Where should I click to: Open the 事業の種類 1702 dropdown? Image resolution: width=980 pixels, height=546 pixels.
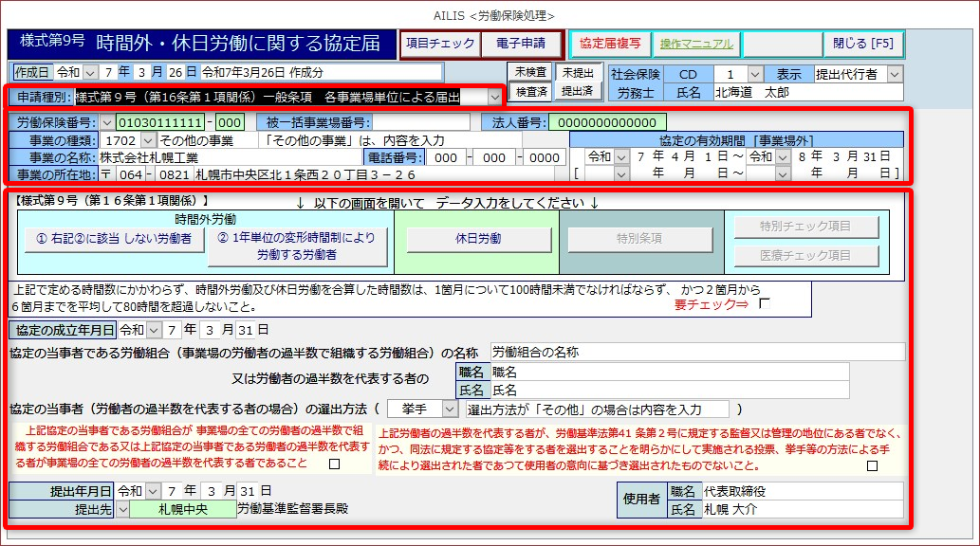[x=145, y=140]
